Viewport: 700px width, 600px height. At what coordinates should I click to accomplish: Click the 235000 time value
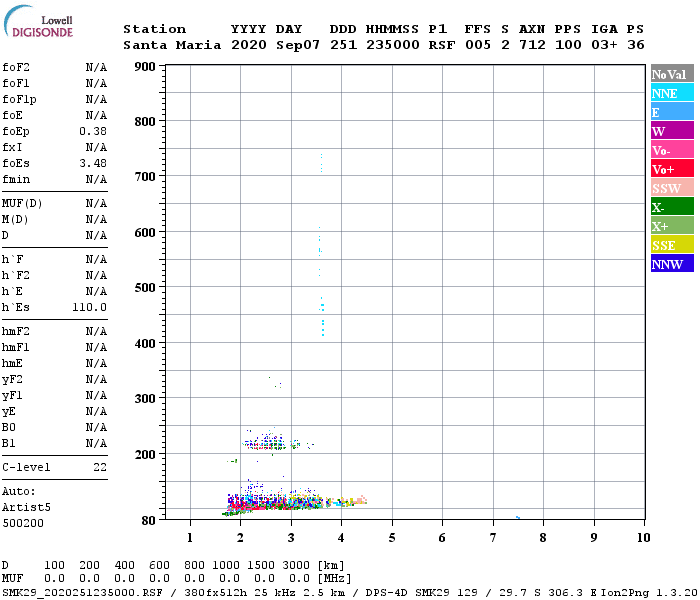[393, 45]
